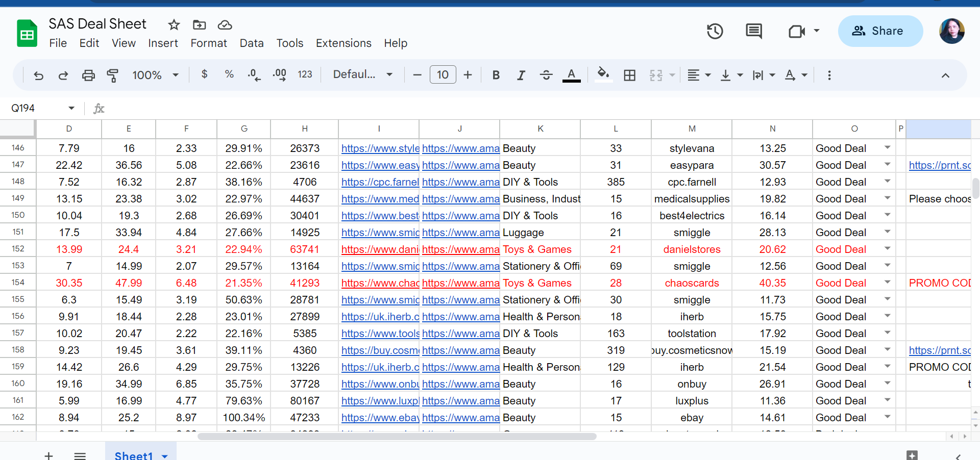980x460 pixels.
Task: Format as currency with dollar icon
Action: (204, 74)
